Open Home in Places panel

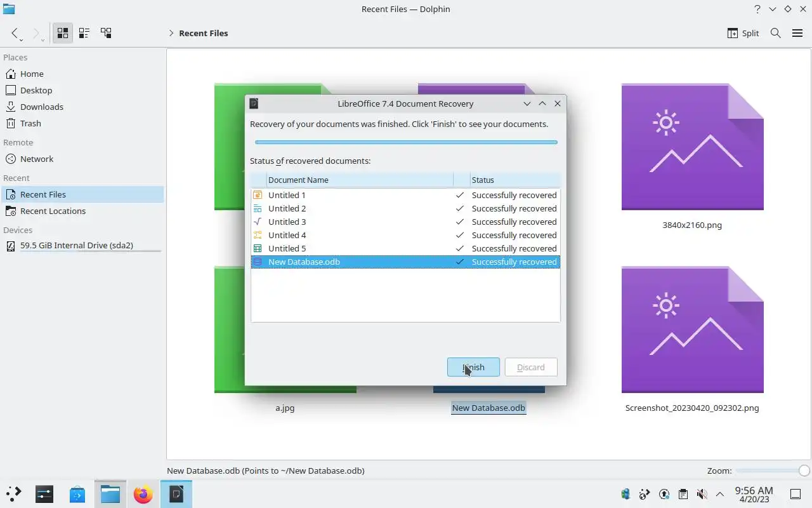(x=82, y=74)
